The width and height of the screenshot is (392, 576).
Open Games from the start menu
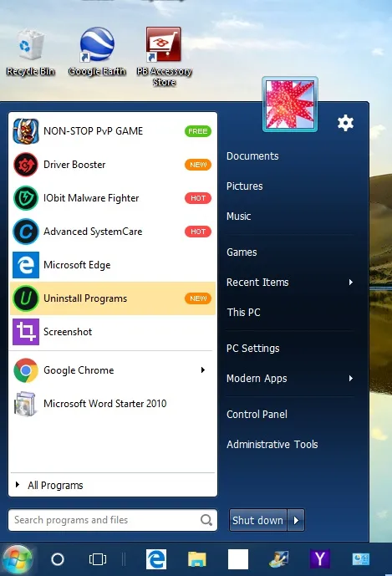242,252
